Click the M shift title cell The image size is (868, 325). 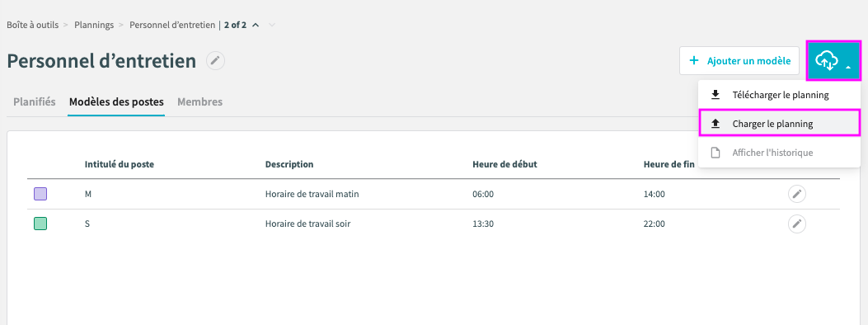pos(88,195)
